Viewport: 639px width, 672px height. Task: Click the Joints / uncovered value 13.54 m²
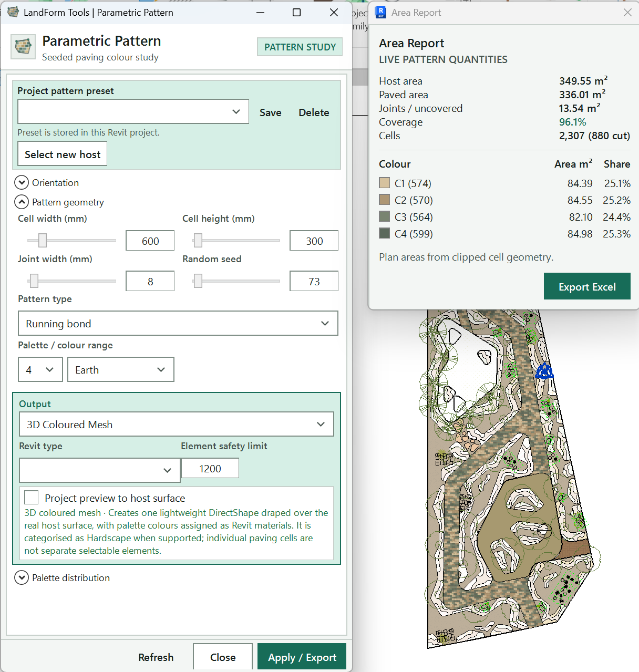coord(580,108)
